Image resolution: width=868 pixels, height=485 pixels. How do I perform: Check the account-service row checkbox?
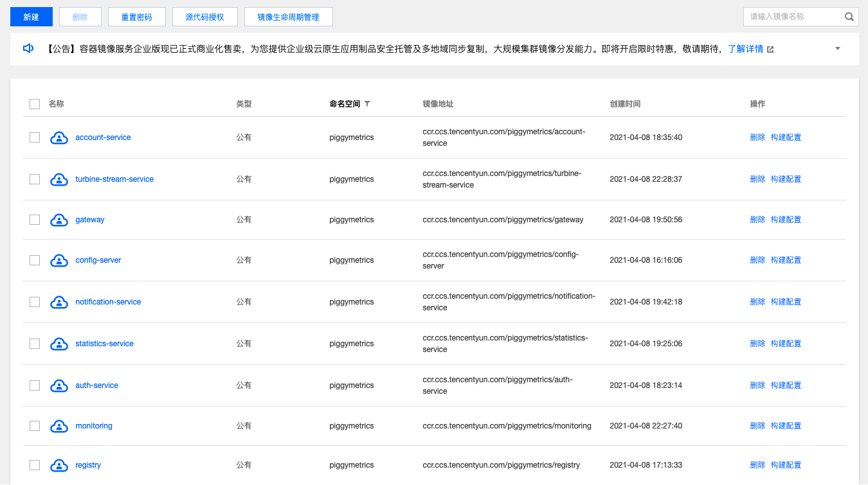(35, 137)
